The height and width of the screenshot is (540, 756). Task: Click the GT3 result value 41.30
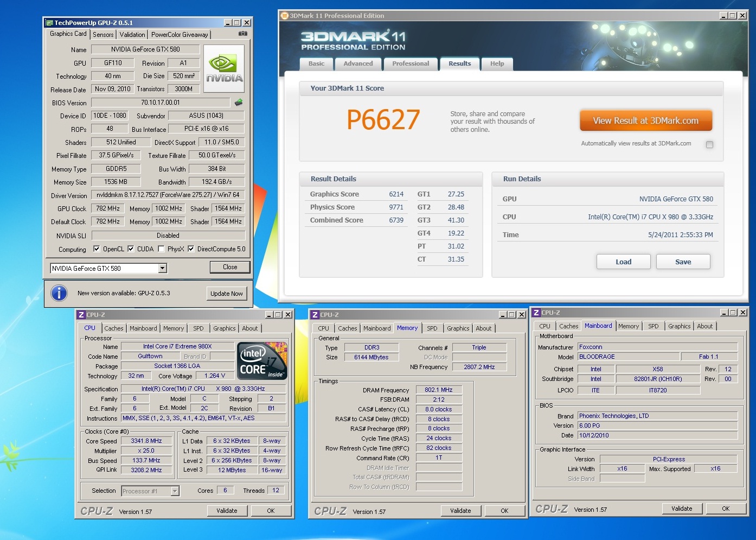coord(456,220)
